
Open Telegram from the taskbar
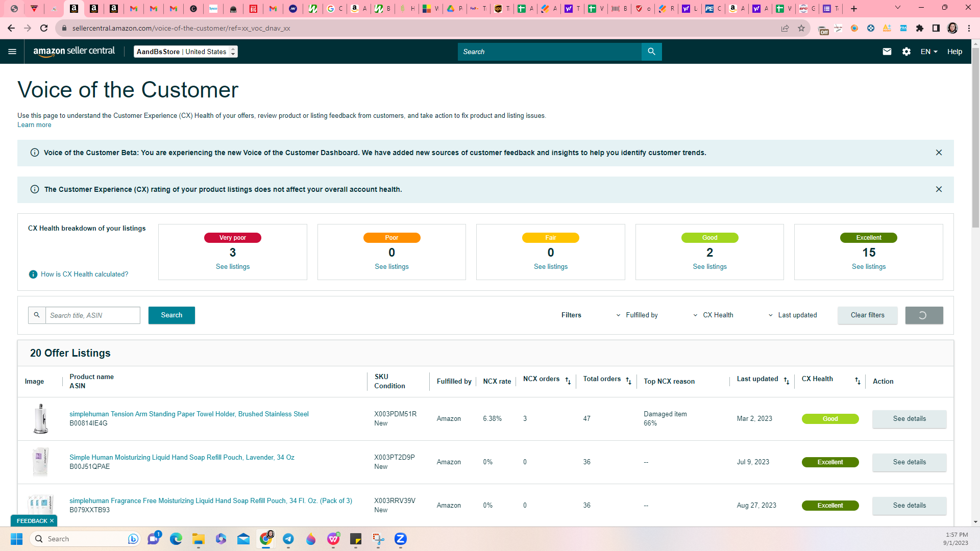click(288, 539)
